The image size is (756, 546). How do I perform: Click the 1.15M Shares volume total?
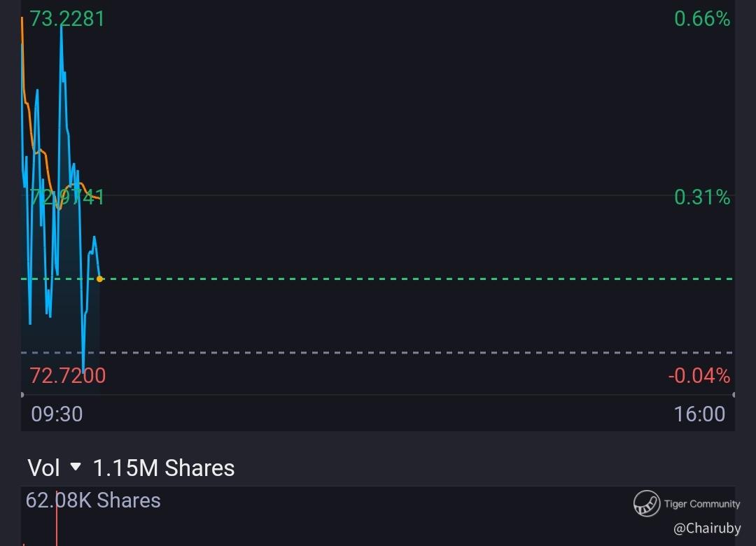164,468
